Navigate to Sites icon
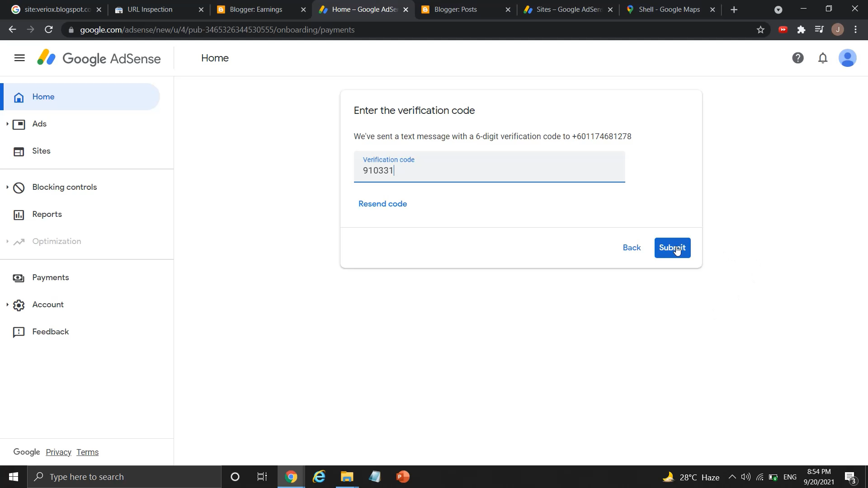Screen dimensions: 868x488 tap(19, 151)
